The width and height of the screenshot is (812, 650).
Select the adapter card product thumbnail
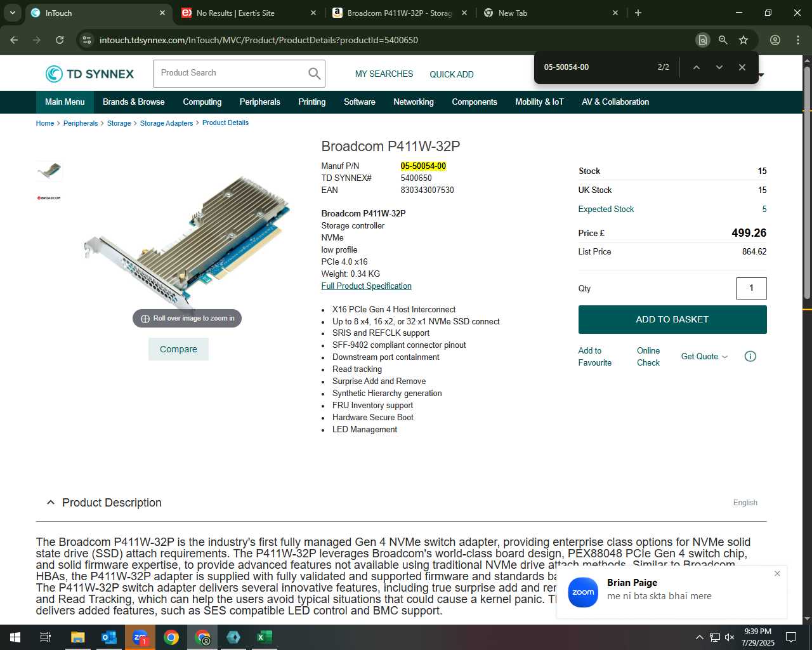[49, 171]
